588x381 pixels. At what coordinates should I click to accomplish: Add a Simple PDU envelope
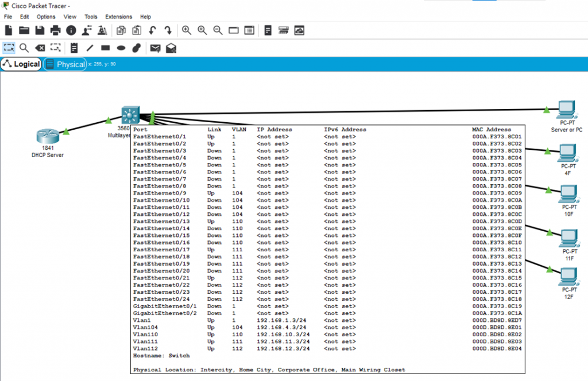[x=155, y=48]
